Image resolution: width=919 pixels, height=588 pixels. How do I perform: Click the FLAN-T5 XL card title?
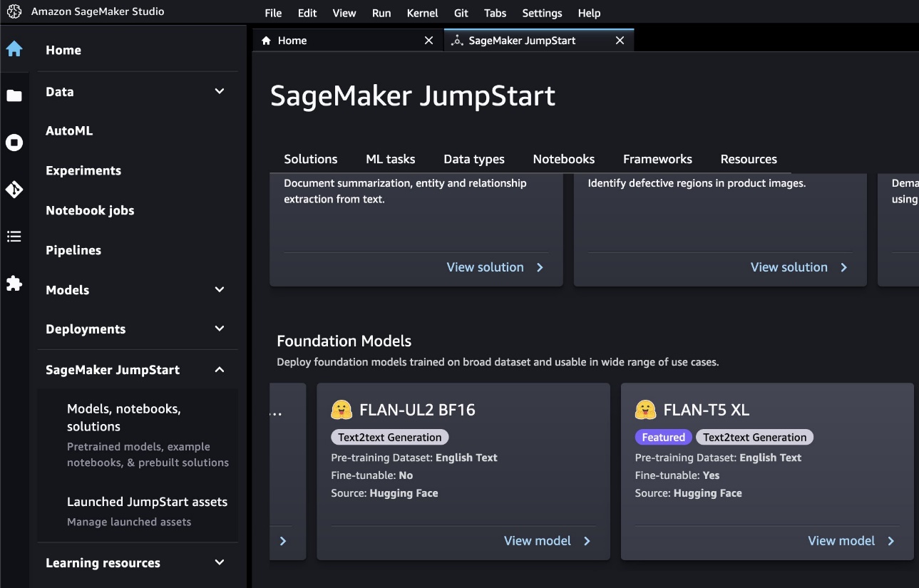pos(707,410)
